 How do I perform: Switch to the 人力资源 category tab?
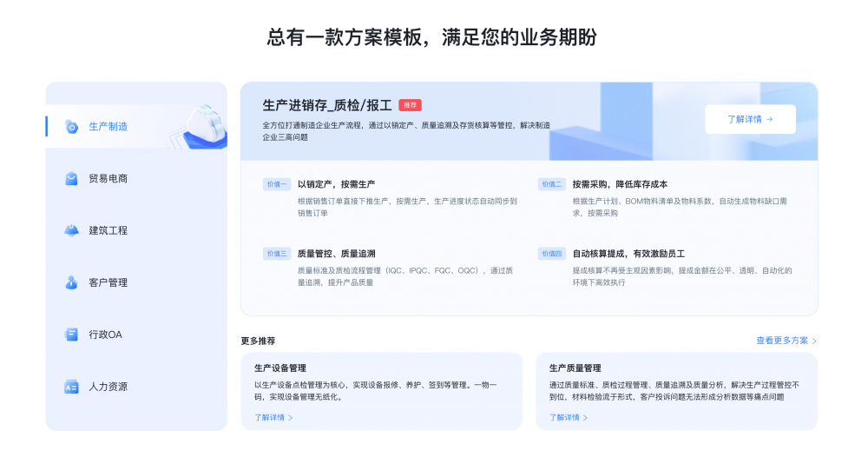point(108,387)
